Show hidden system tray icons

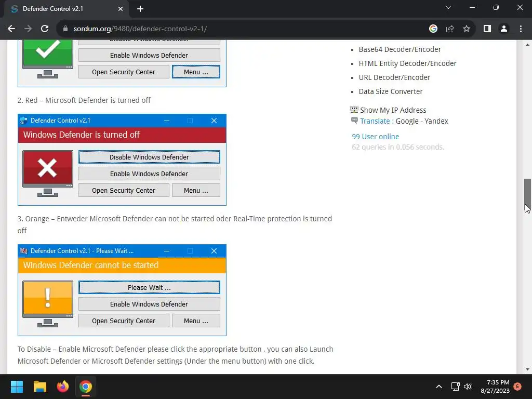coord(438,387)
